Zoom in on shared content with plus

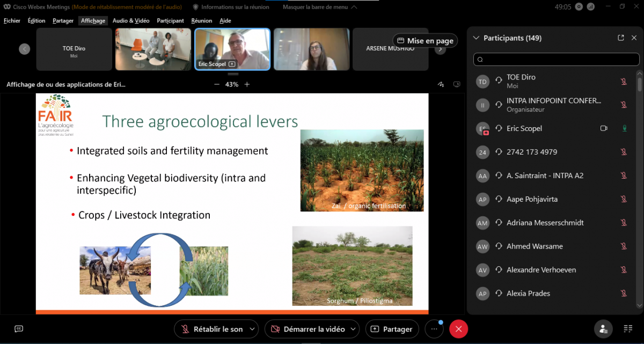(247, 84)
